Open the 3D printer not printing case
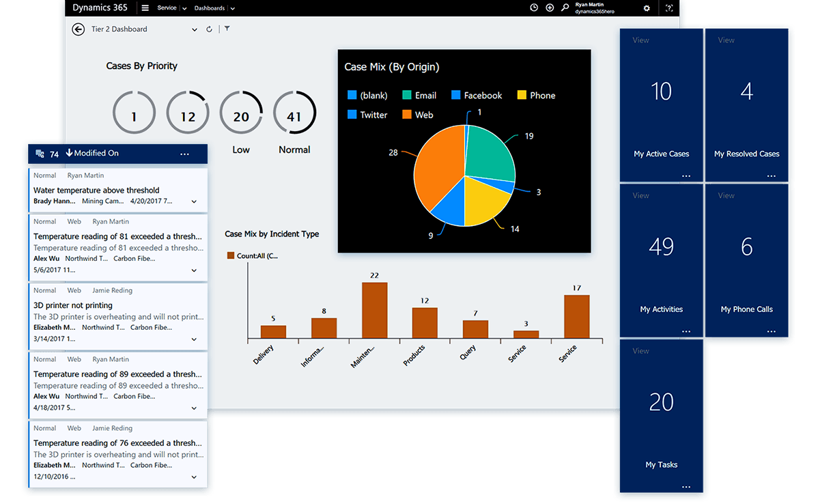Viewport: 818px width, 504px height. tap(73, 305)
